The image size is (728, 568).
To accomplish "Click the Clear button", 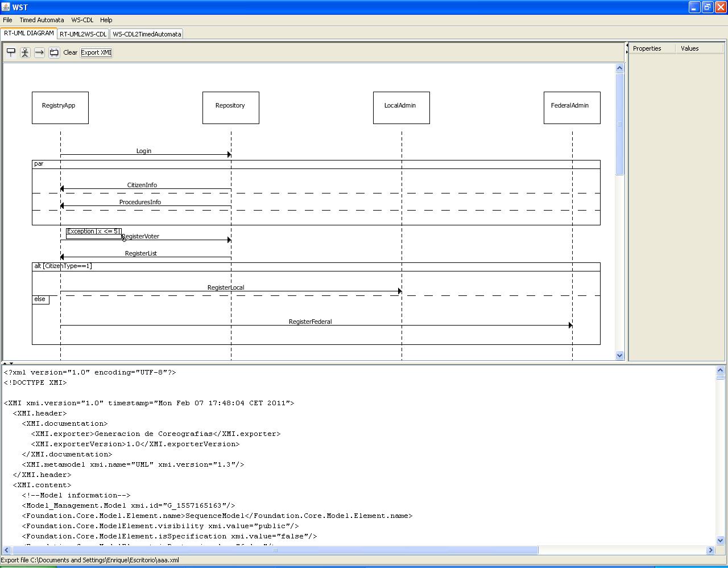I will pyautogui.click(x=70, y=52).
